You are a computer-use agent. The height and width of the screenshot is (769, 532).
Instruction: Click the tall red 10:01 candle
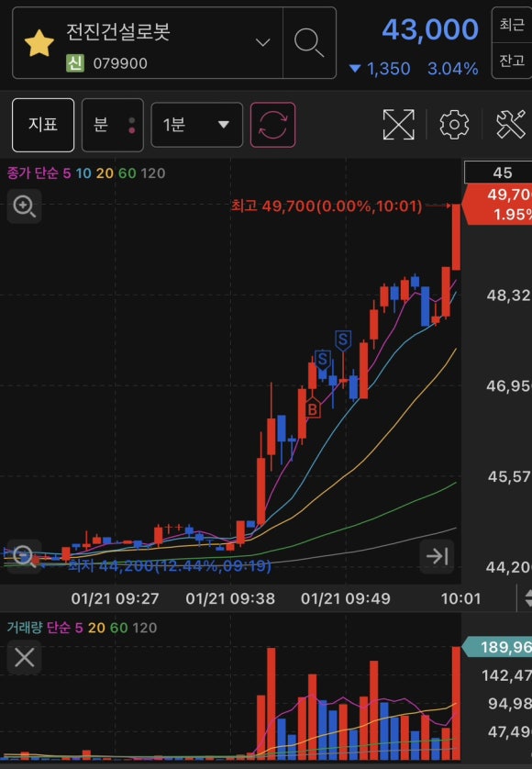(x=456, y=237)
